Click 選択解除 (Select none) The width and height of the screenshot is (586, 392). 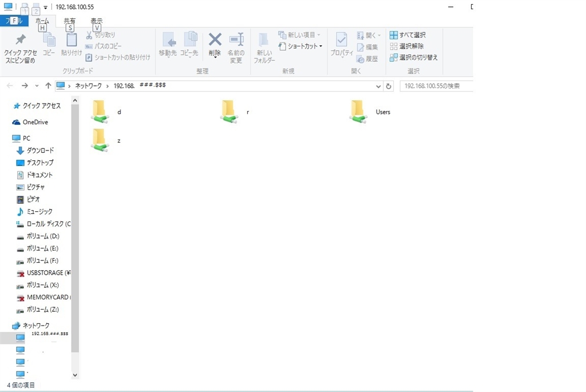(x=407, y=46)
